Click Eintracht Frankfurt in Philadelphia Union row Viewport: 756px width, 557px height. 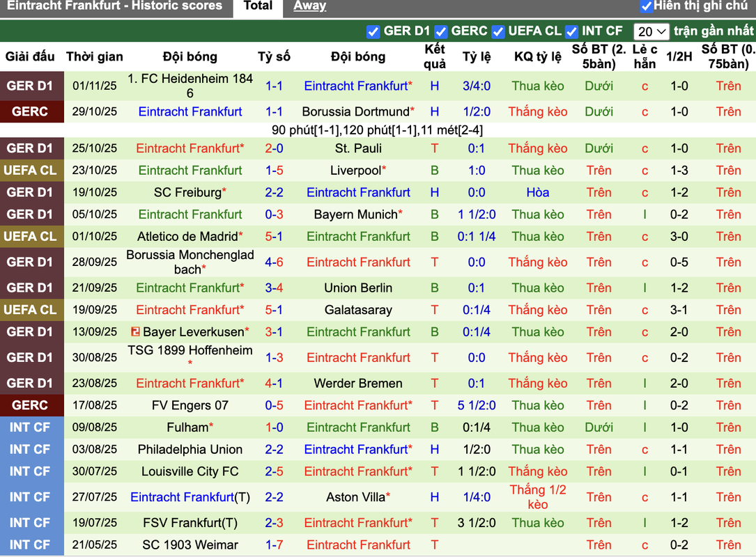click(356, 450)
